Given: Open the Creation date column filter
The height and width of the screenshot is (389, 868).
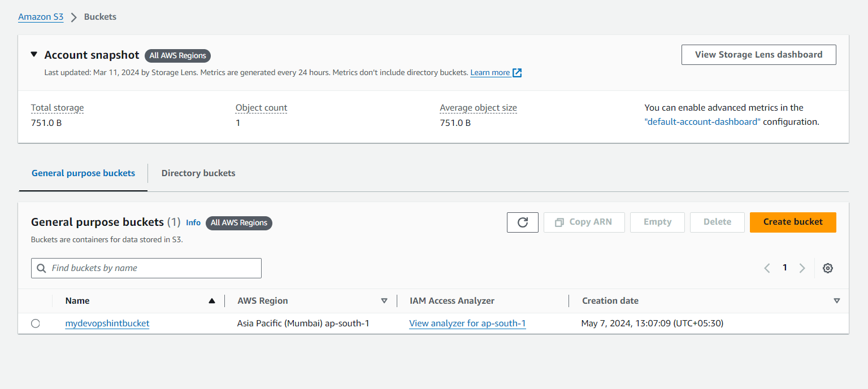Looking at the screenshot, I should pos(837,301).
